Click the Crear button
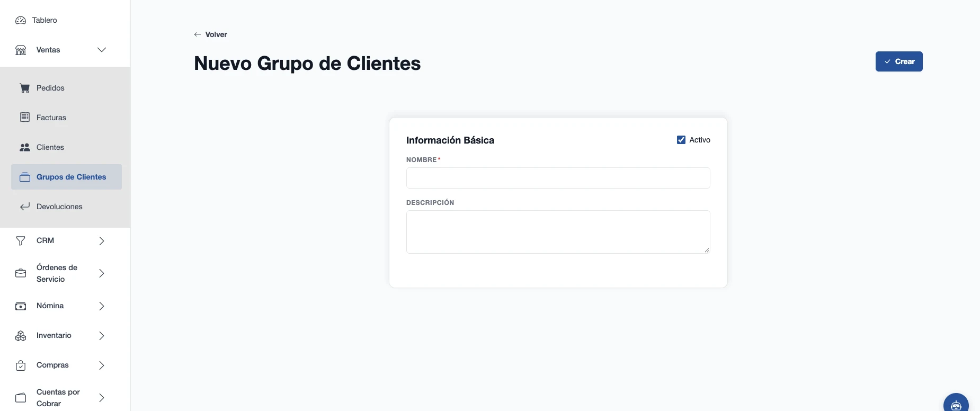The image size is (980, 411). [x=899, y=61]
